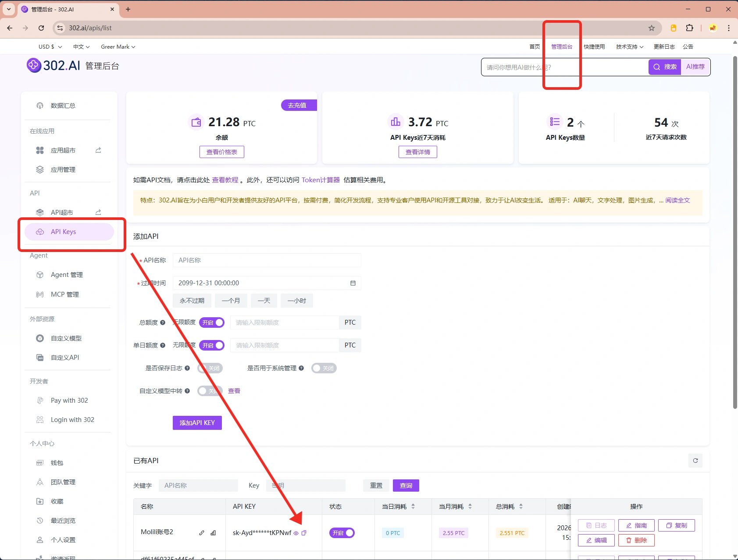
Task: Click the 302.AI logo icon
Action: tap(34, 65)
